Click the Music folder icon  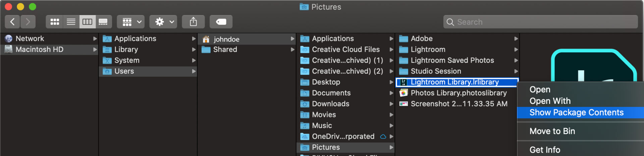[x=305, y=126]
